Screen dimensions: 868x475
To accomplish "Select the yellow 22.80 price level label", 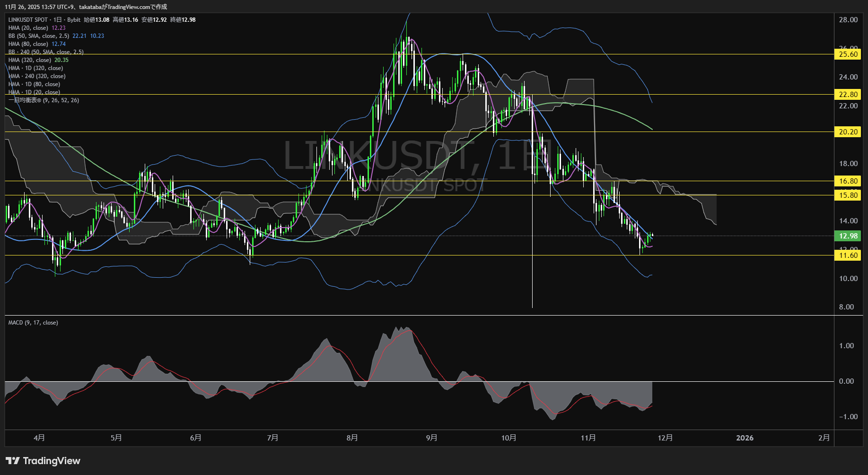I will tap(848, 95).
